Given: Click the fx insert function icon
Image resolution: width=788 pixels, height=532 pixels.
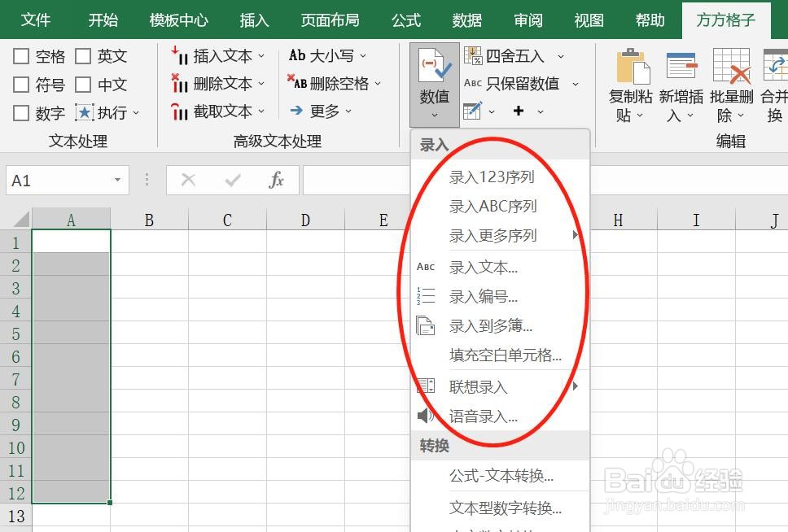Looking at the screenshot, I should (277, 180).
